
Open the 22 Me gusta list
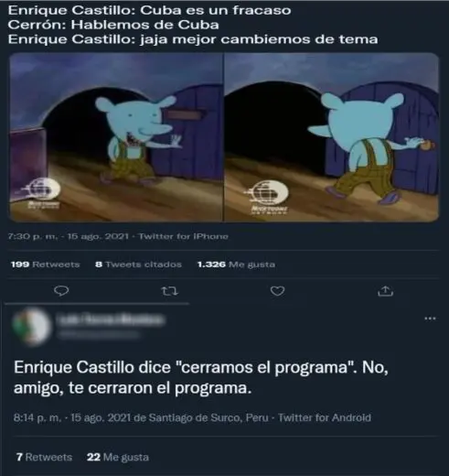click(118, 457)
